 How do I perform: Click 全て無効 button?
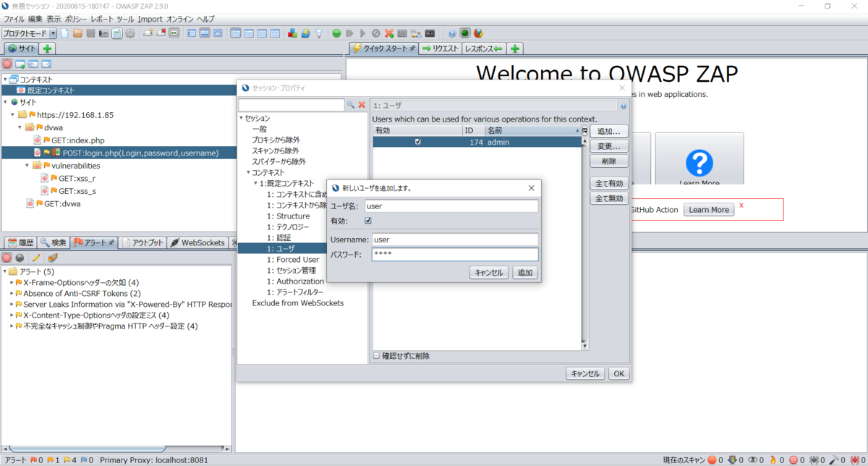click(x=609, y=198)
